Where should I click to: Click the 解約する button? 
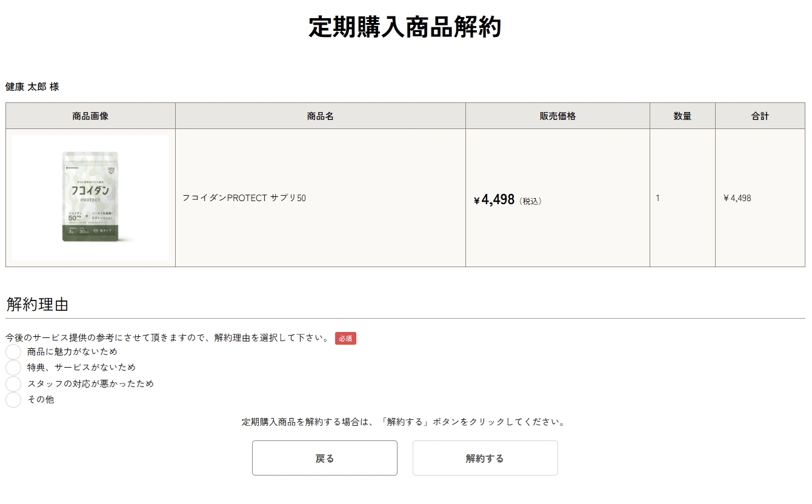[x=485, y=458]
